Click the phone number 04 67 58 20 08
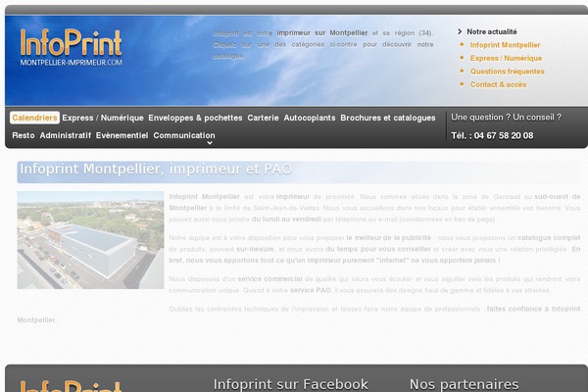Viewport: 588px width, 392px height. coord(504,136)
